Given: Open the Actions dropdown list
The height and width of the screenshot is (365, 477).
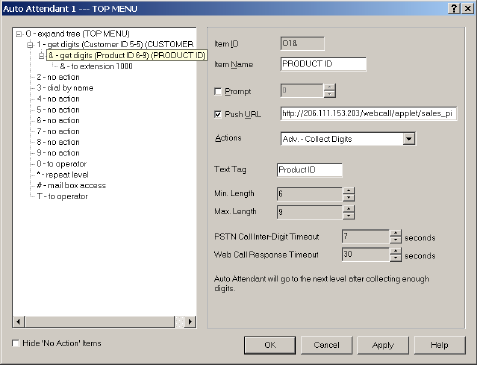Looking at the screenshot, I should [x=409, y=139].
